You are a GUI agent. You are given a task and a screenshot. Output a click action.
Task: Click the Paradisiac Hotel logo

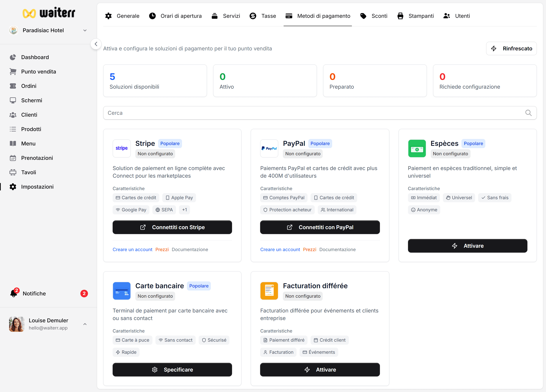pyautogui.click(x=14, y=30)
